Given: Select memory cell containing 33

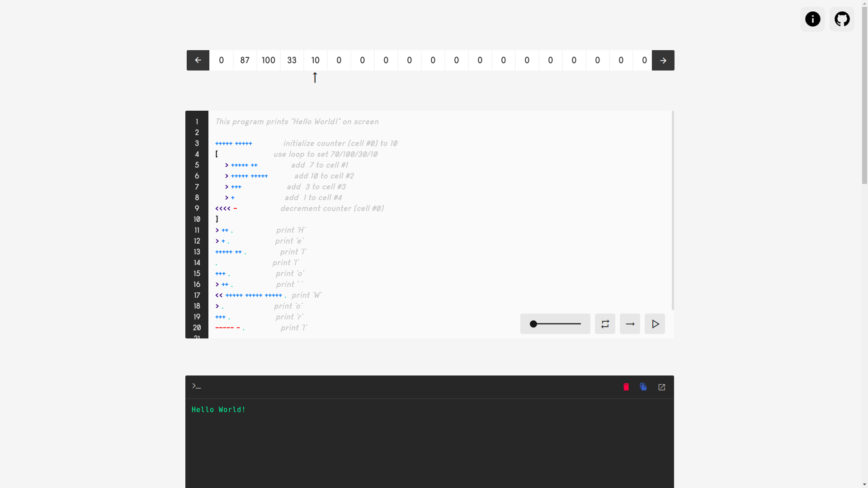Looking at the screenshot, I should [292, 60].
